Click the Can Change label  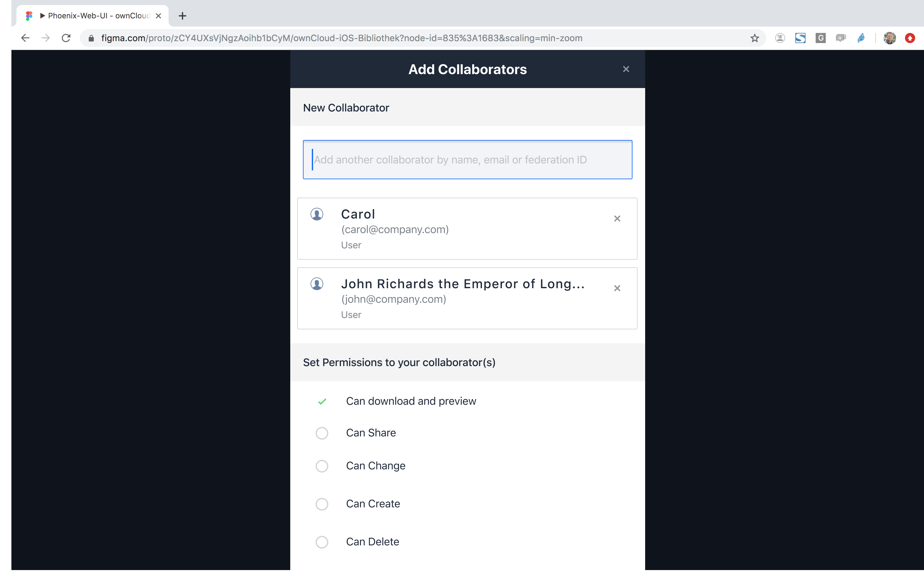point(376,466)
